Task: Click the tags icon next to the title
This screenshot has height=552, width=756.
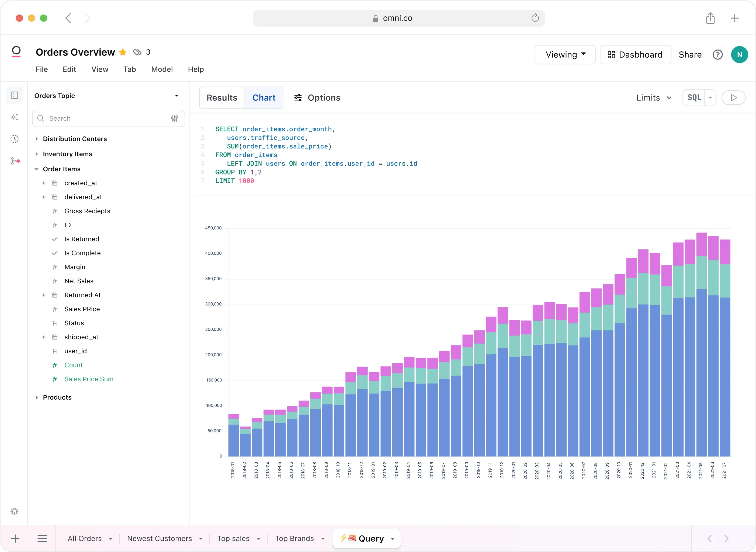Action: coord(137,52)
